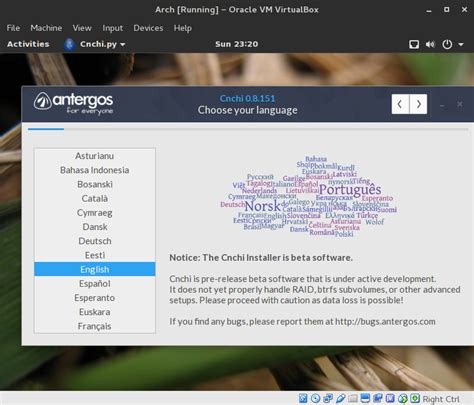Viewport: 474px width, 405px height.
Task: Click the optical disc icon in VirtualBox status bar
Action: pos(315,398)
